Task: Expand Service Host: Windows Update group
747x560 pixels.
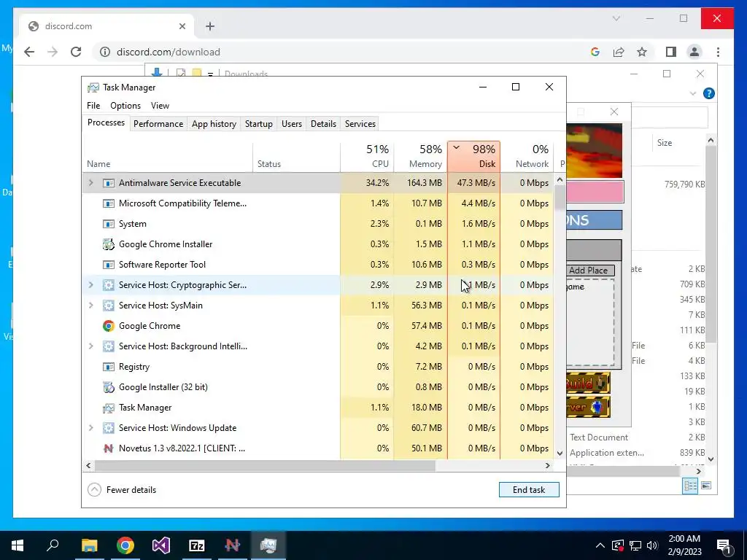Action: (x=91, y=428)
